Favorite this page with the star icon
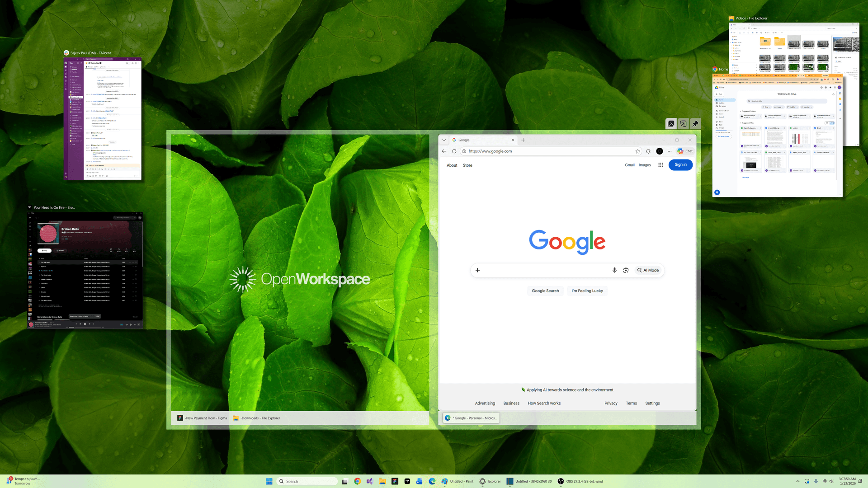This screenshot has height=488, width=868. pyautogui.click(x=637, y=151)
